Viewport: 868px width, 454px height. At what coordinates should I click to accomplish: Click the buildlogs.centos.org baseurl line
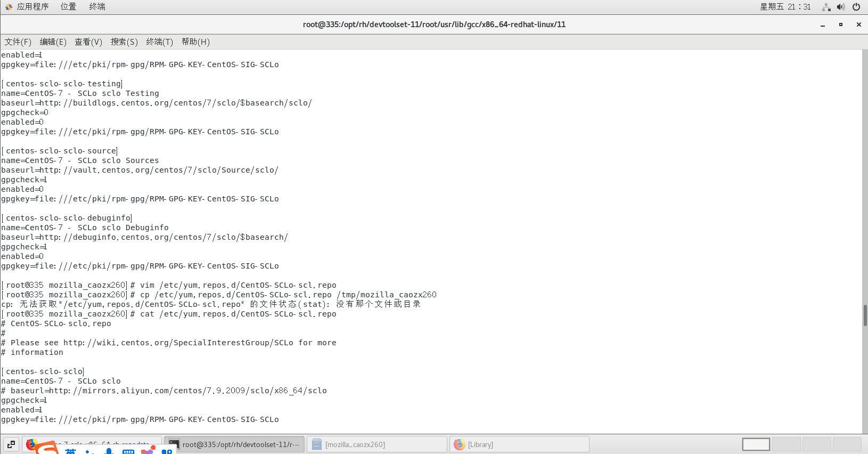157,103
